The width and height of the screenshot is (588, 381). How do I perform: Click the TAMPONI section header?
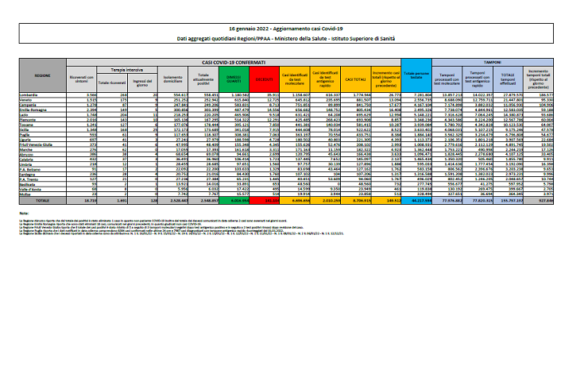[495, 60]
